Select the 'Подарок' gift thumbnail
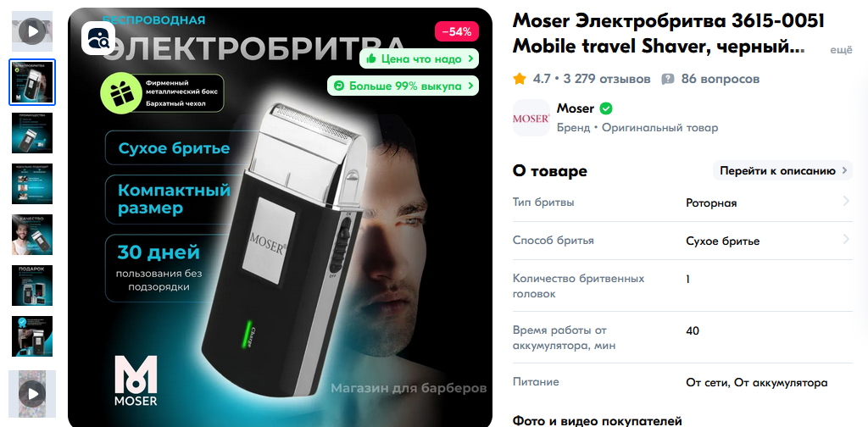The image size is (868, 427). coord(33,286)
